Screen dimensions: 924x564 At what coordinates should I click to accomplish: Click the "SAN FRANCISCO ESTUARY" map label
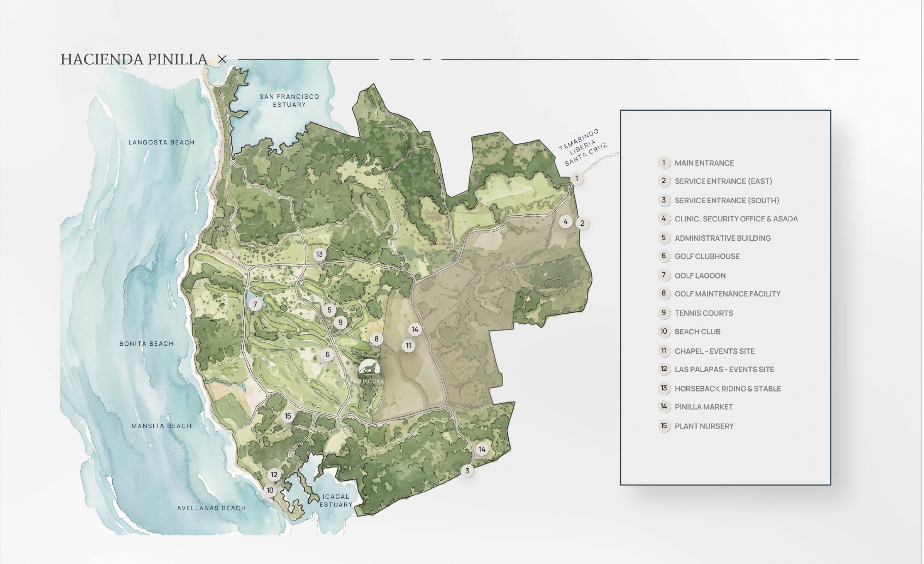coord(289,101)
